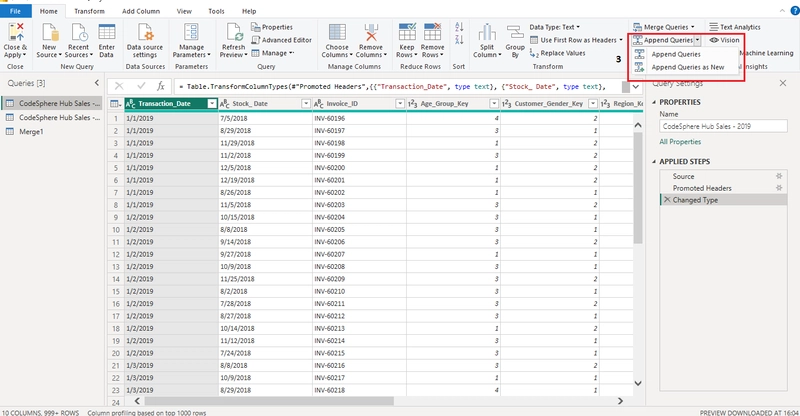Screen dimensions: 800x416
Task: Click the vertical scrollbar down arrow
Action: tap(638, 383)
